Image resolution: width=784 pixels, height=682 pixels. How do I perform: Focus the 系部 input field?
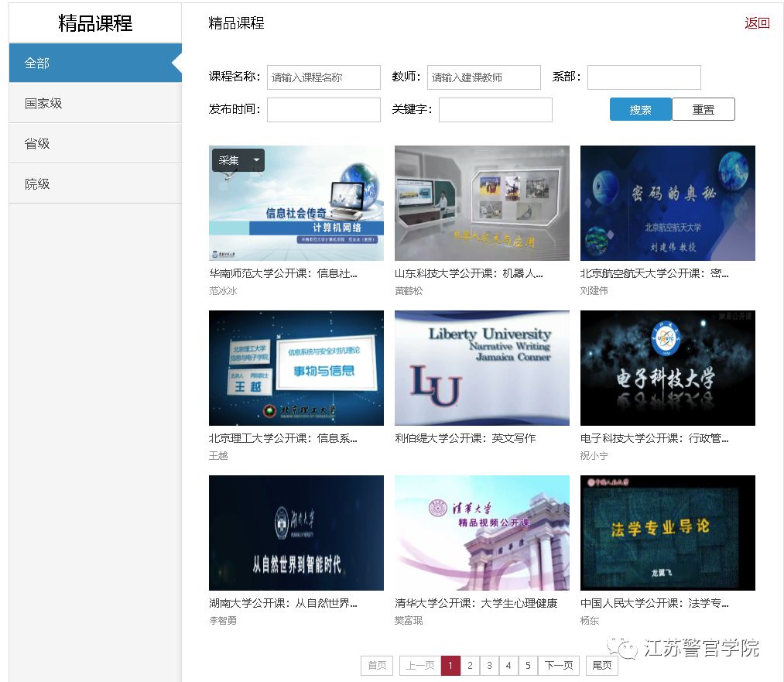(x=644, y=77)
